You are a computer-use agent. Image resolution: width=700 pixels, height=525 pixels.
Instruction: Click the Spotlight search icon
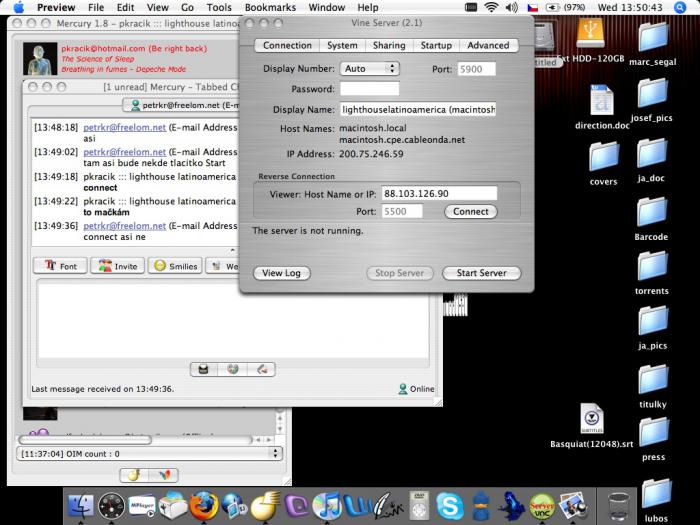679,8
